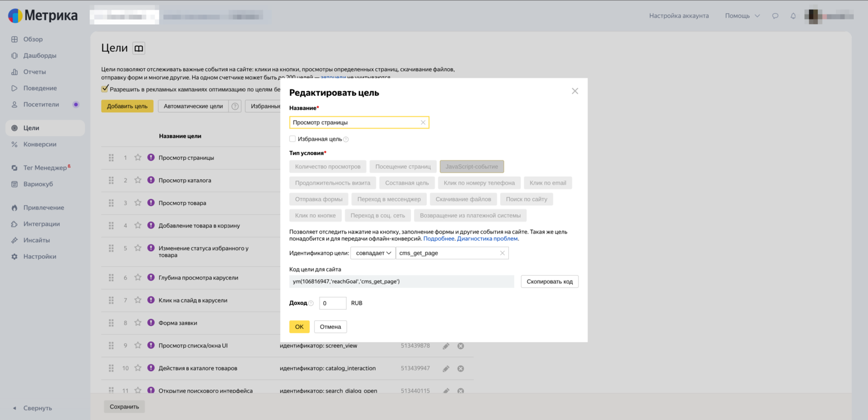The height and width of the screenshot is (420, 868).
Task: Click the Доход value input field
Action: [333, 303]
